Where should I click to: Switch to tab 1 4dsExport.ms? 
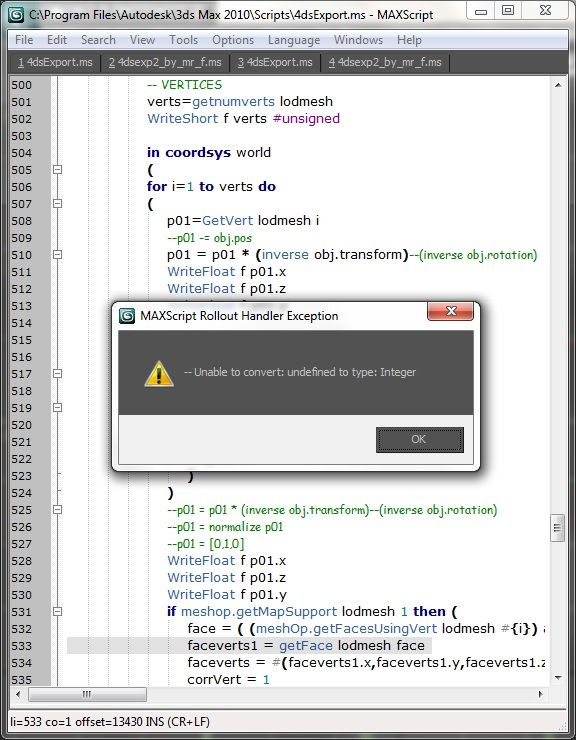click(55, 62)
